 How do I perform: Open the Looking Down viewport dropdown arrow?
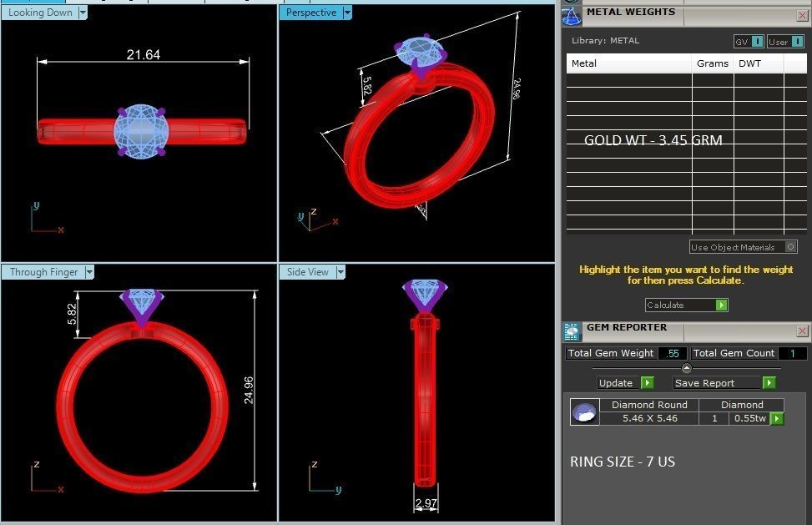[x=83, y=13]
